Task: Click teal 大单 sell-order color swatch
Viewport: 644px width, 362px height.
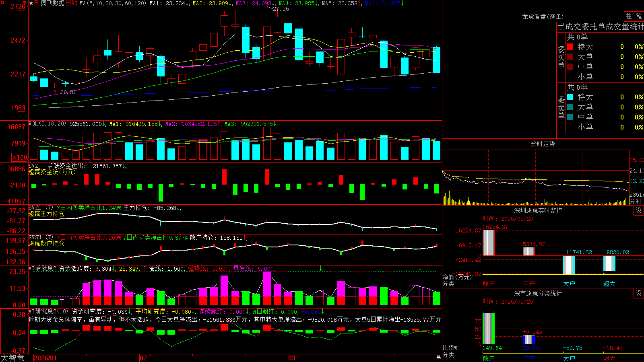Action: [570, 107]
